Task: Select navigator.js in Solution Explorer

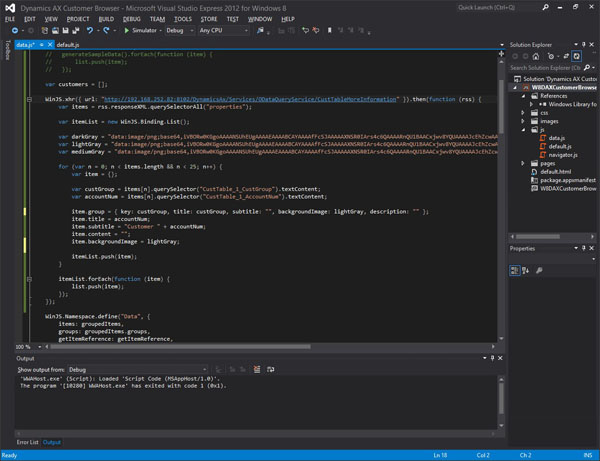Action: (x=563, y=155)
